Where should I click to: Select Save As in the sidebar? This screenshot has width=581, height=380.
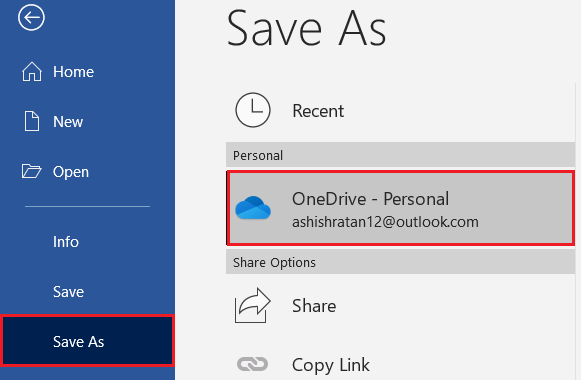87,341
